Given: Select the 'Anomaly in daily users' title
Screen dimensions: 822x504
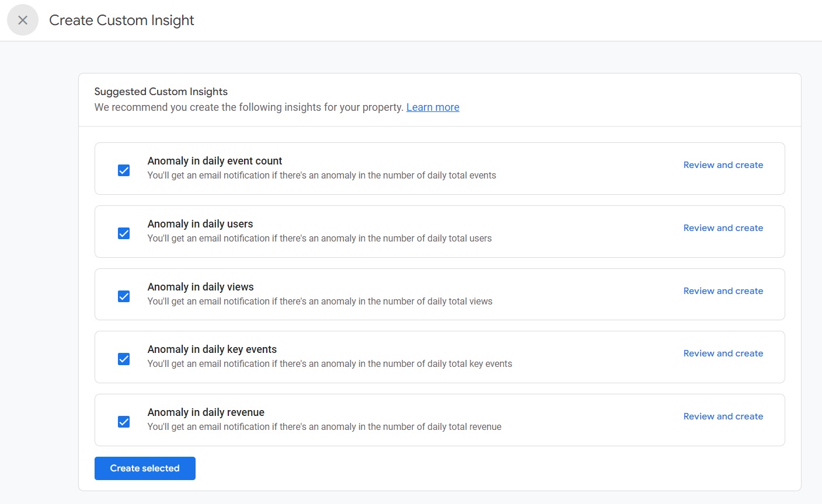Looking at the screenshot, I should 200,224.
